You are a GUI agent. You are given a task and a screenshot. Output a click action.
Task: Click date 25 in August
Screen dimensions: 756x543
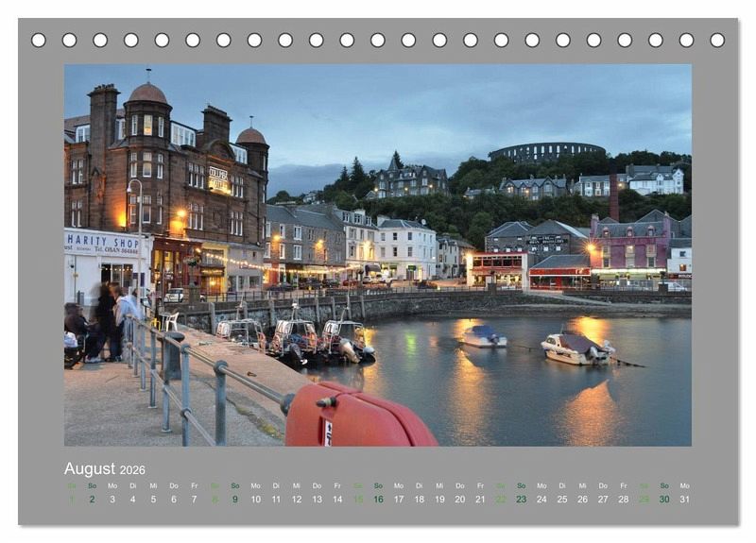point(562,500)
